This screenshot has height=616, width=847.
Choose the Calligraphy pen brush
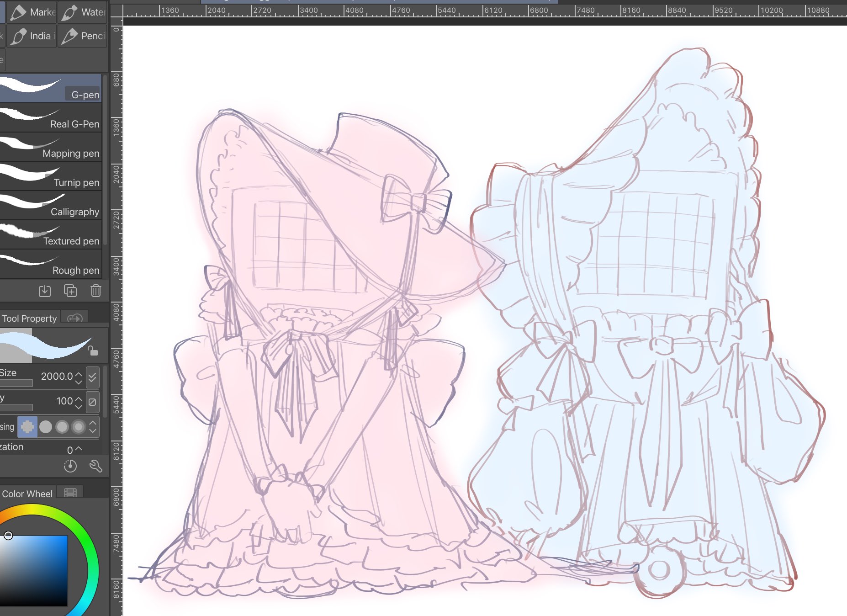(x=50, y=206)
